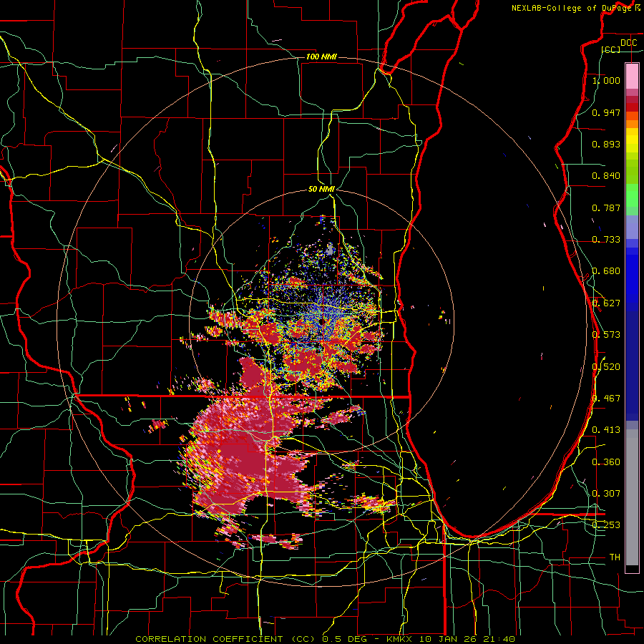
Task: Click the 0.840 legend value
Action: point(606,176)
